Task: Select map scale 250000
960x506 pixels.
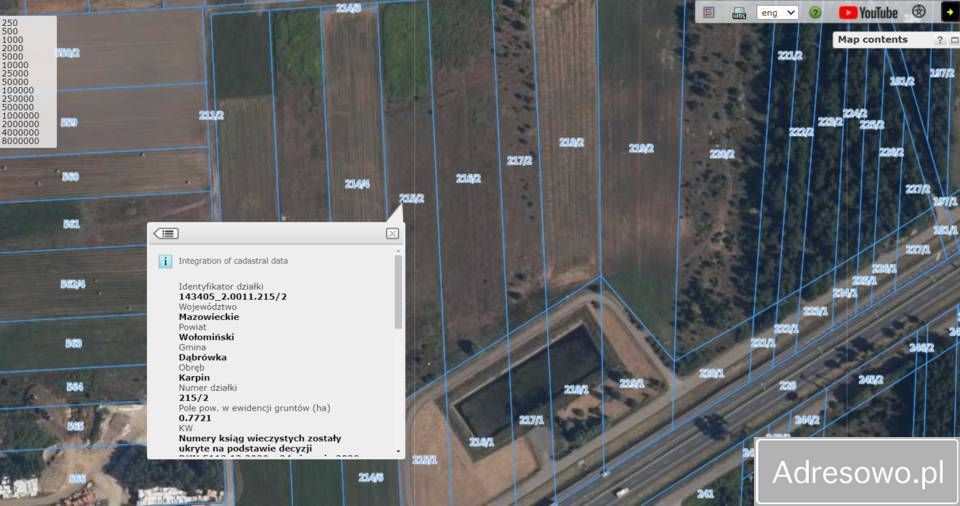Action: point(18,99)
